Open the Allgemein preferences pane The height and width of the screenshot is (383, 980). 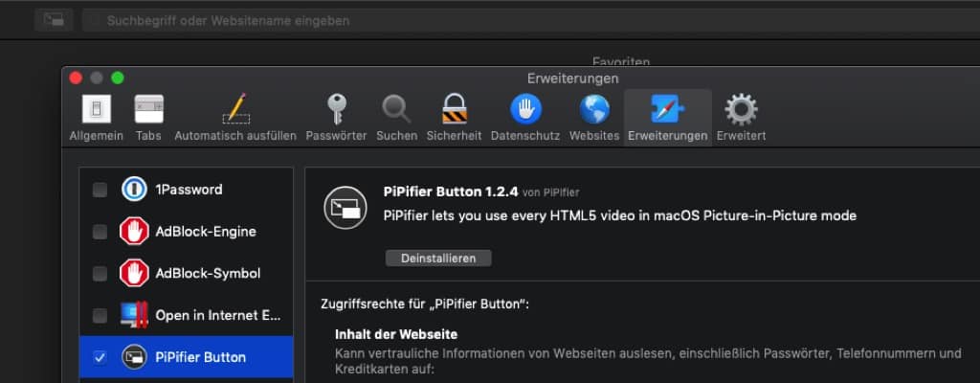tap(97, 117)
